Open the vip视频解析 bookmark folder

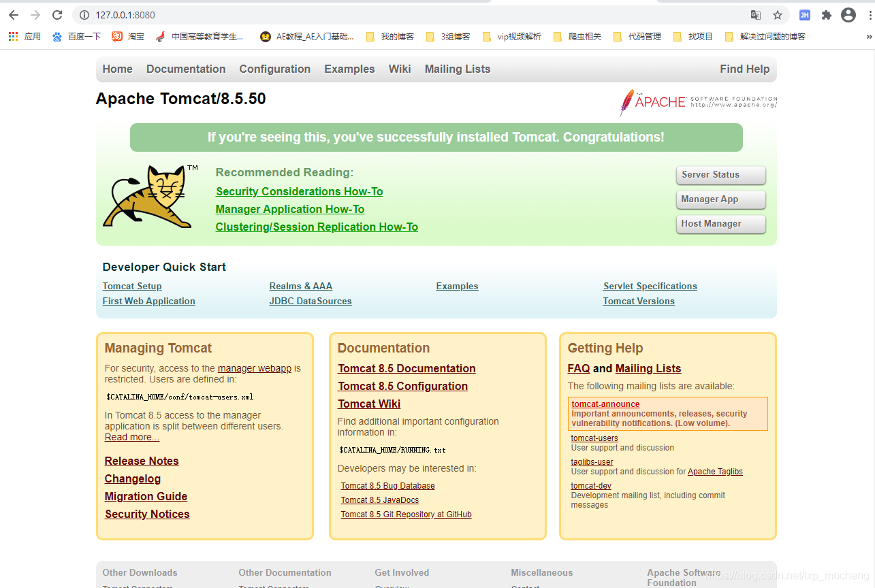(x=511, y=37)
